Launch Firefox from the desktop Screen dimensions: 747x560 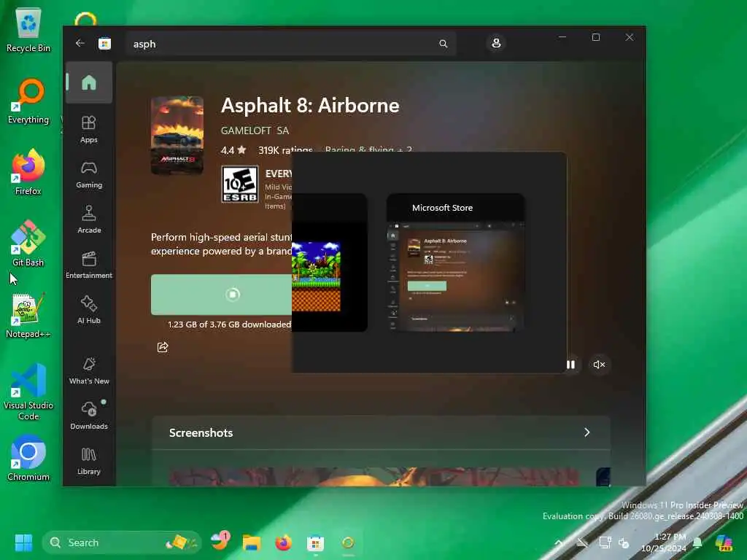[28, 172]
